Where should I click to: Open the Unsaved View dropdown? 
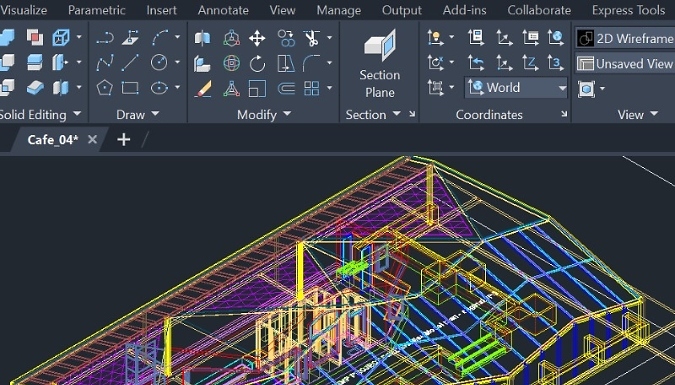coord(625,64)
